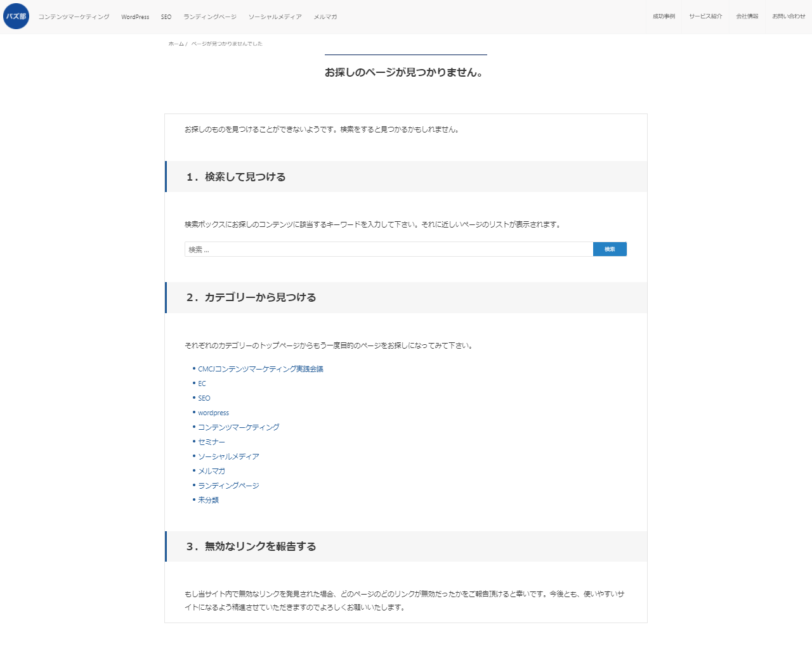Click heading 2．カテゴリーから見つける

tap(251, 297)
